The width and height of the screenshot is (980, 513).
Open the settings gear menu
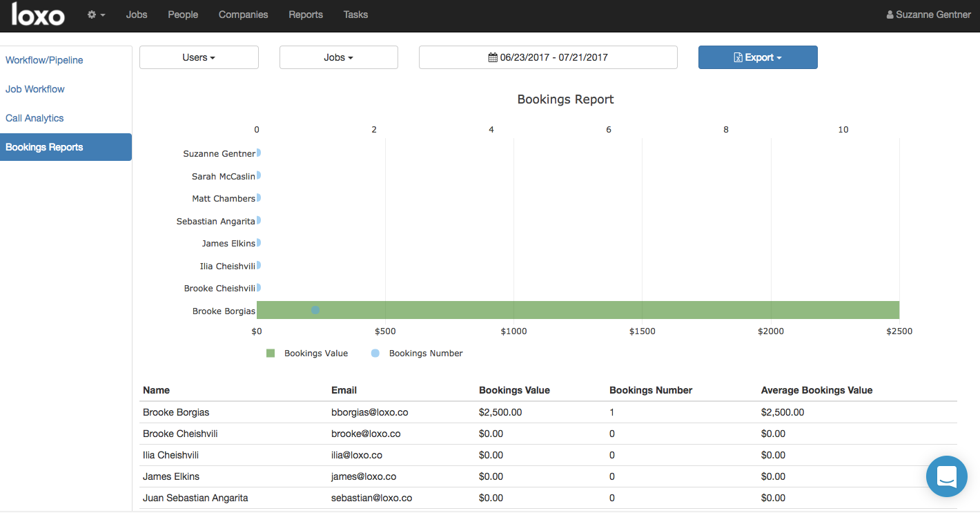point(96,14)
